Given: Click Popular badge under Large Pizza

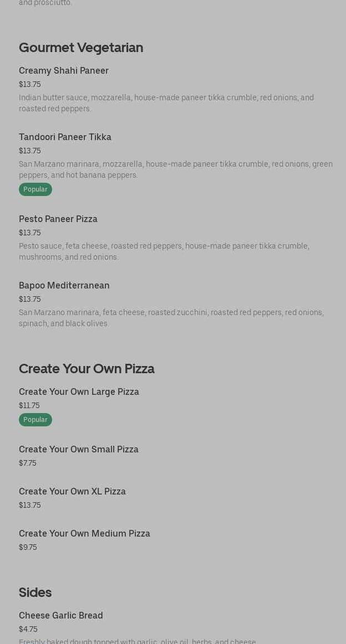Looking at the screenshot, I should tap(35, 420).
